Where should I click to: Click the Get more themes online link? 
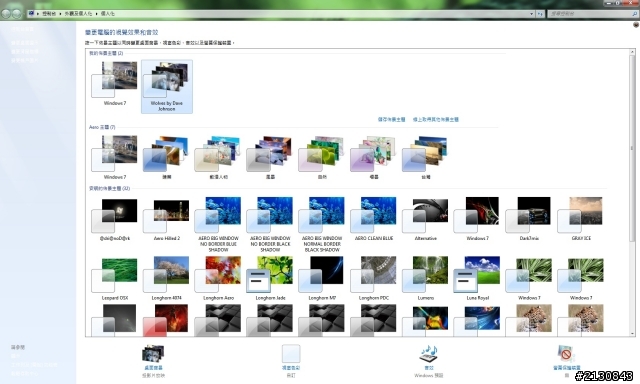tap(436, 120)
